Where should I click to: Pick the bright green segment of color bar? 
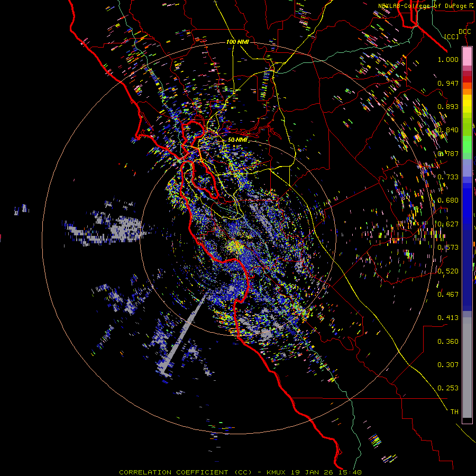(467, 144)
